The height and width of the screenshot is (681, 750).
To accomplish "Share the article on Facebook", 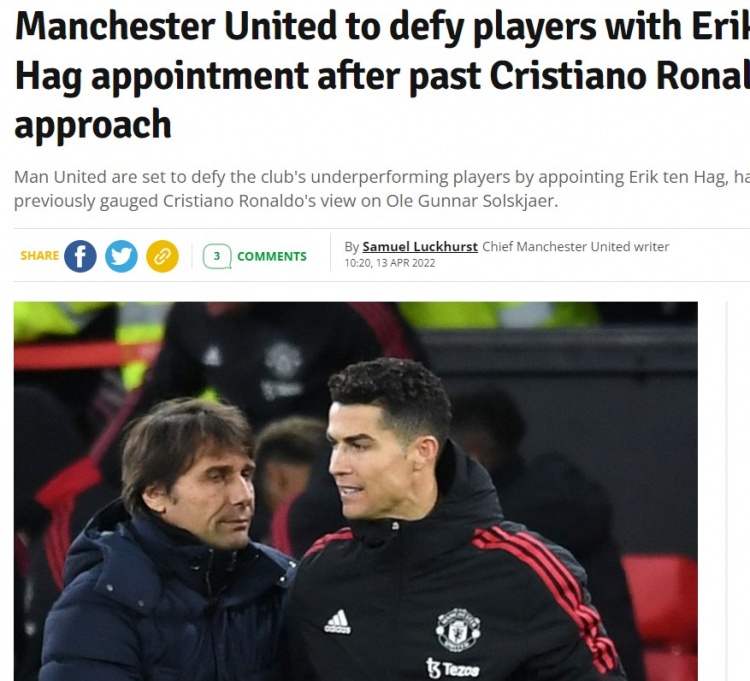I will tap(80, 256).
